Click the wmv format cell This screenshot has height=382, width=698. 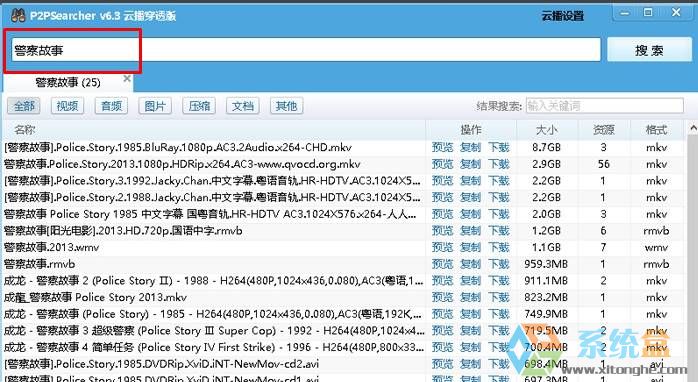656,248
